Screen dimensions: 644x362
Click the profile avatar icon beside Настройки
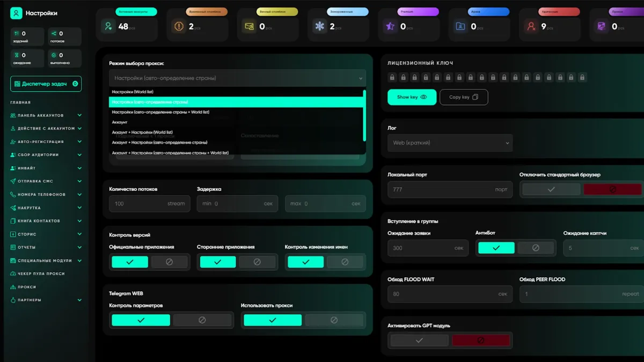(x=16, y=13)
